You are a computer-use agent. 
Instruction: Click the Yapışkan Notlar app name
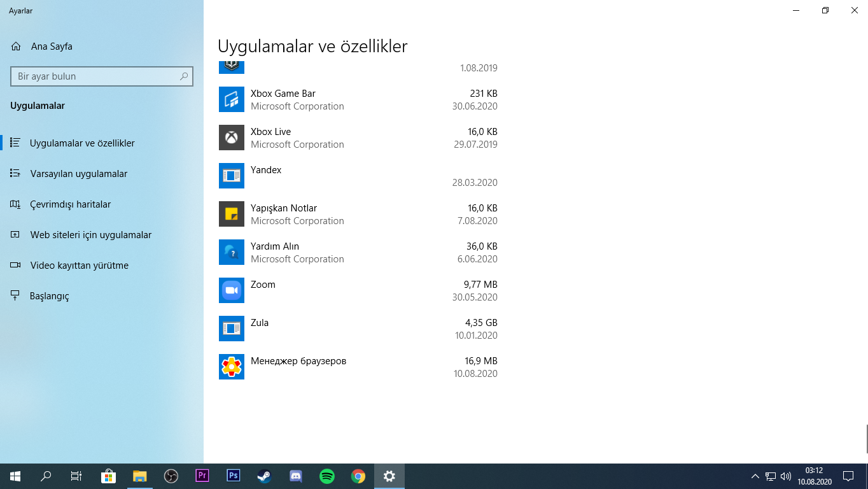284,208
